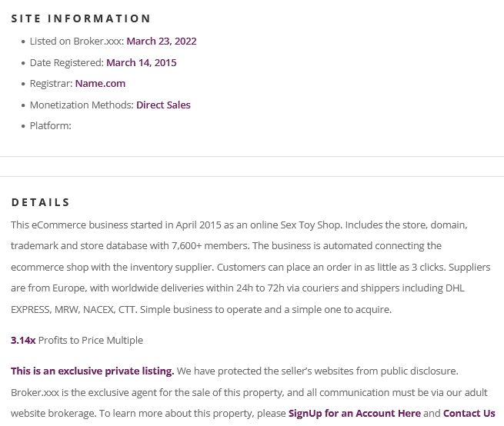Select the 'March 14, 2015' registration date
Viewport: 504px width, 426px height.
[142, 62]
